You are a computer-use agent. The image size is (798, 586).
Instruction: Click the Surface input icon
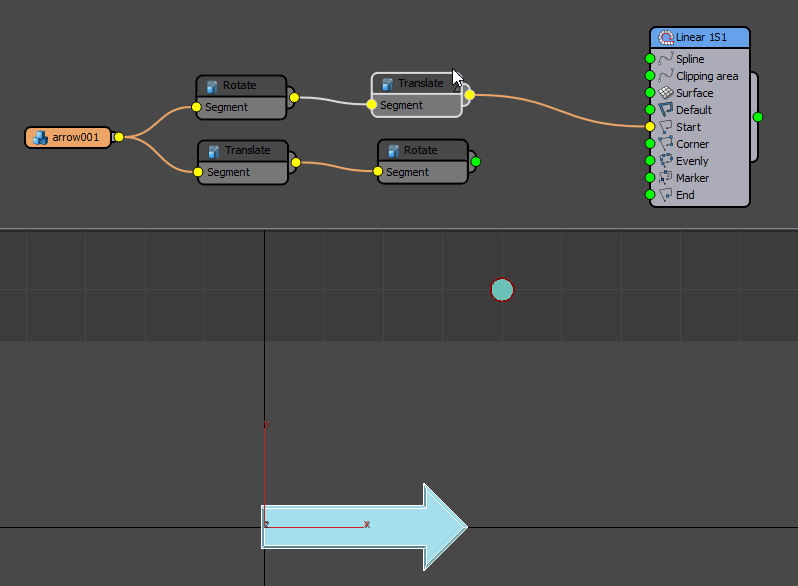click(x=666, y=93)
